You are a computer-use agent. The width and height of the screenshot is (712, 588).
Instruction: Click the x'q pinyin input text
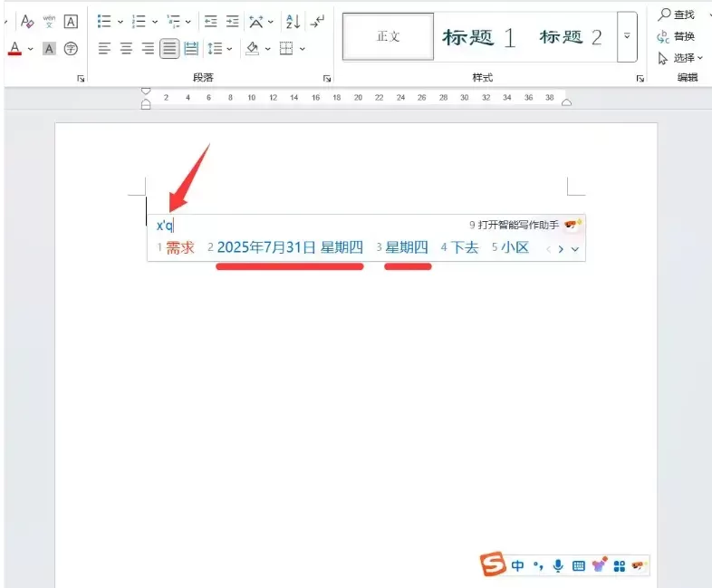click(165, 226)
